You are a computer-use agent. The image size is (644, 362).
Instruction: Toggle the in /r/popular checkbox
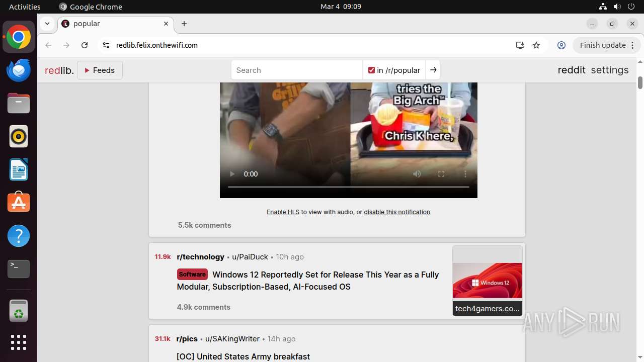pos(371,70)
